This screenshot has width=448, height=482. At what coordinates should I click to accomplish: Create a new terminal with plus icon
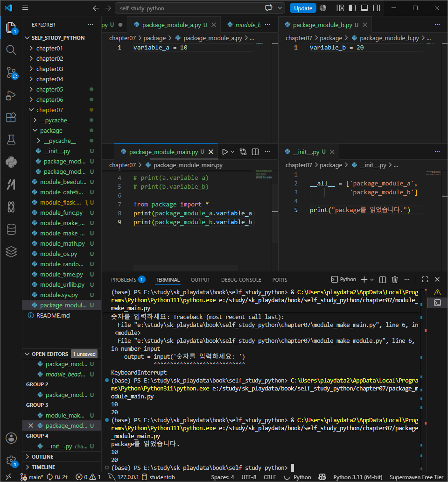click(364, 279)
